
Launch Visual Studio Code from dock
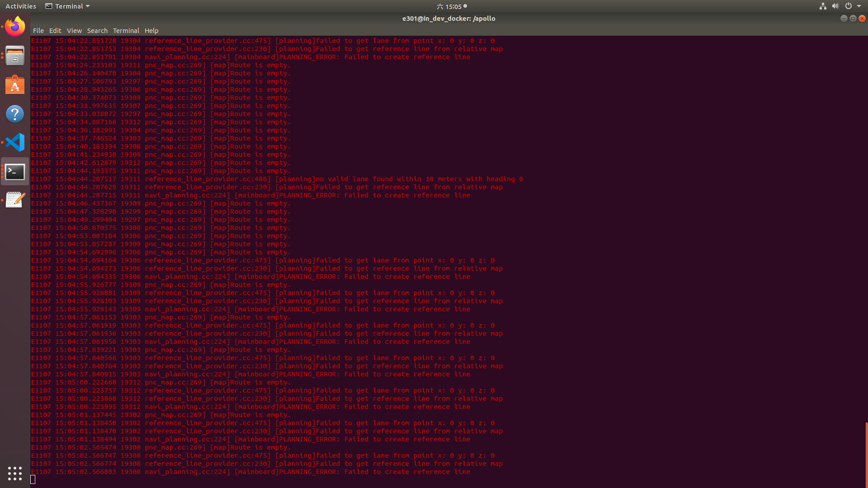click(15, 142)
